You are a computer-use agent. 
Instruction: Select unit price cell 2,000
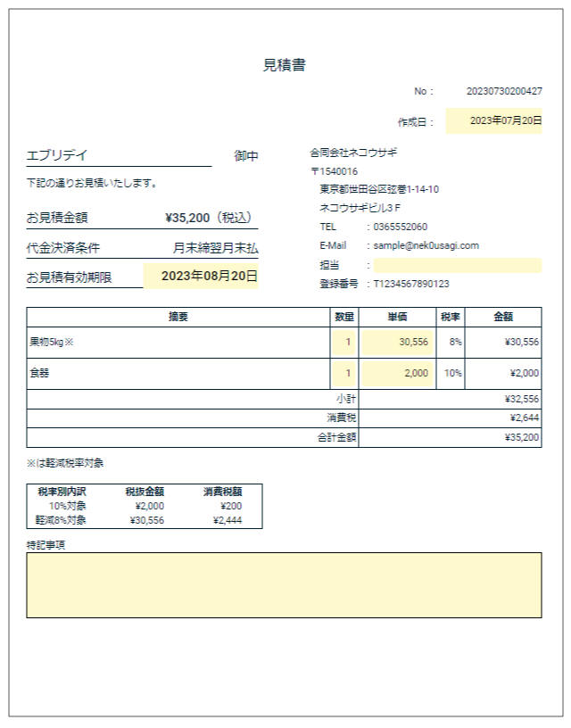[x=397, y=373]
